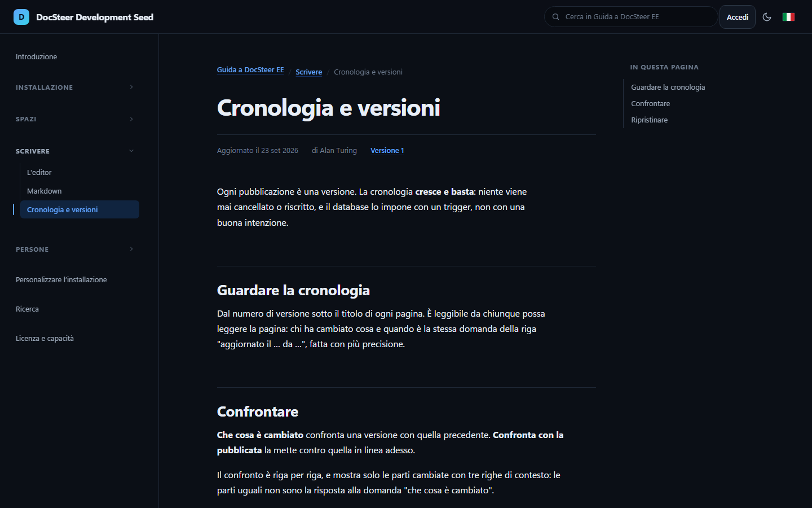812x508 pixels.
Task: Open the Italian flag language selector
Action: pos(788,17)
